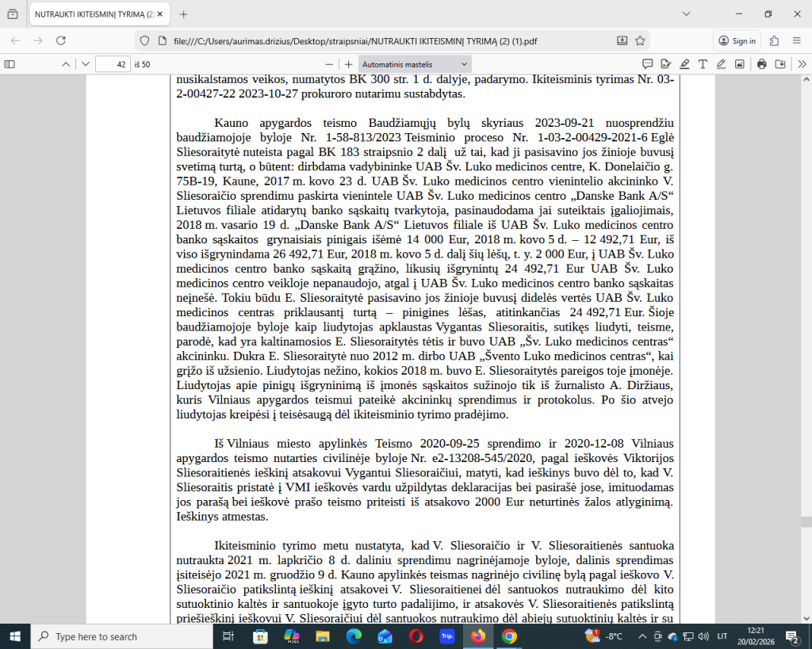Go to next PDF page
This screenshot has width=812, height=649.
click(86, 64)
